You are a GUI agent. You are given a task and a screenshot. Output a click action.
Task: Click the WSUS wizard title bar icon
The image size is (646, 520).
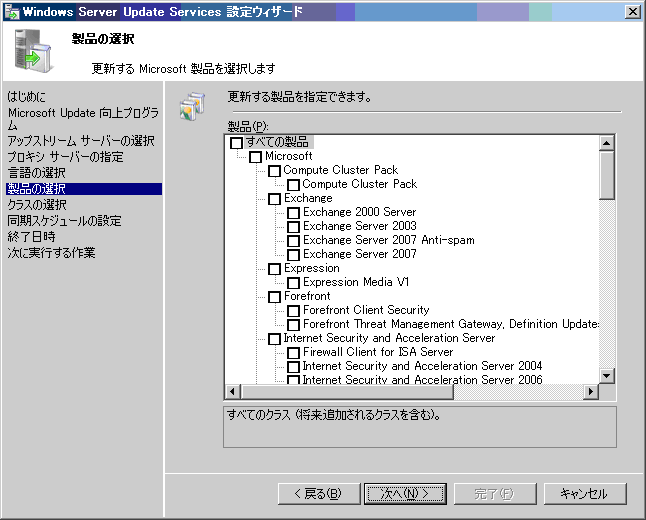pos(12,12)
